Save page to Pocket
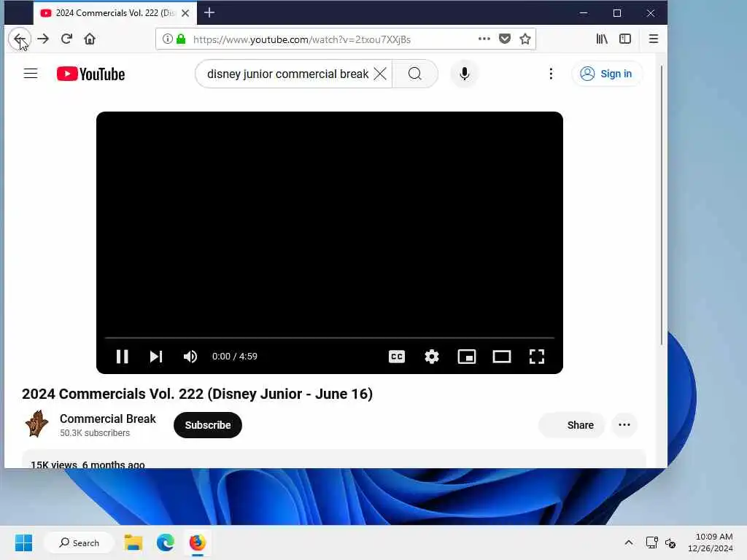The height and width of the screenshot is (560, 747). (x=505, y=39)
